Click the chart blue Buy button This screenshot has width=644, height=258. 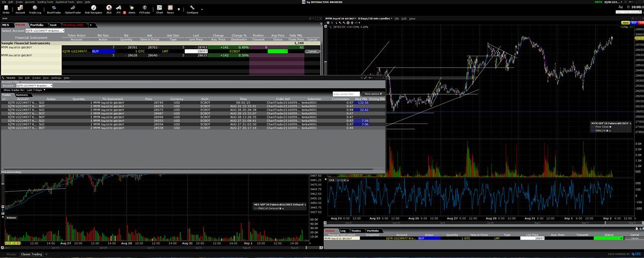coord(634,23)
